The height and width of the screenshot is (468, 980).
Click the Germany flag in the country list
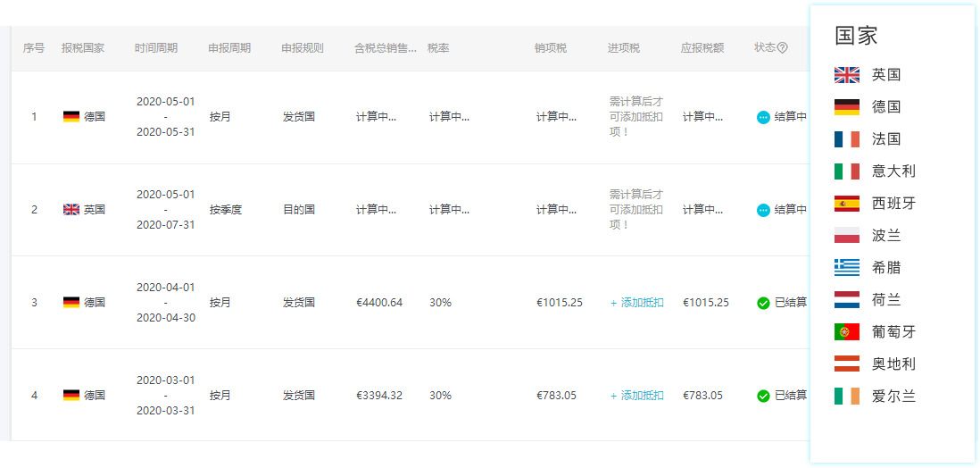(847, 107)
